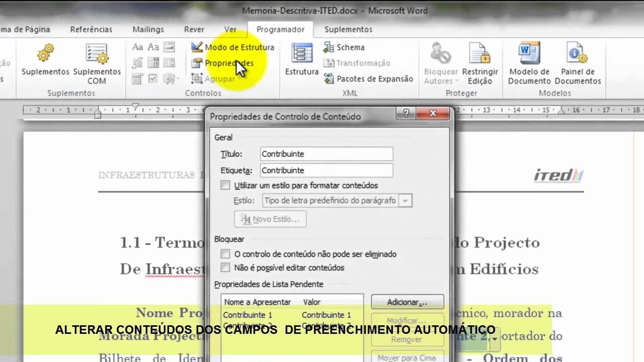Open the document's content control drop-down arrow
The height and width of the screenshot is (362, 644).
click(496, 338)
